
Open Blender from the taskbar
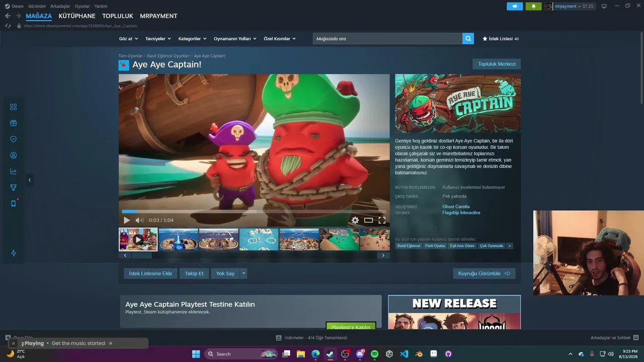[419, 354]
